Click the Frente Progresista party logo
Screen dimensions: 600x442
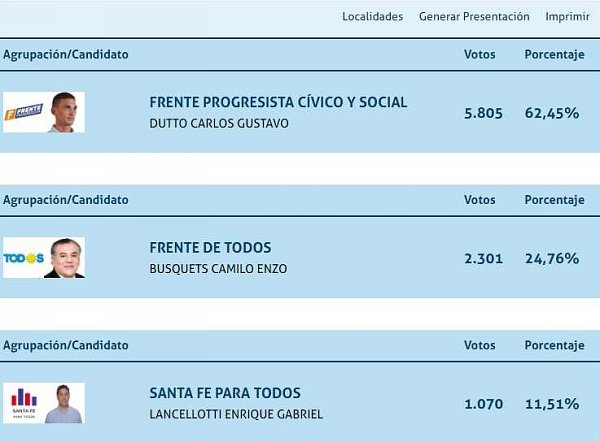coord(24,112)
